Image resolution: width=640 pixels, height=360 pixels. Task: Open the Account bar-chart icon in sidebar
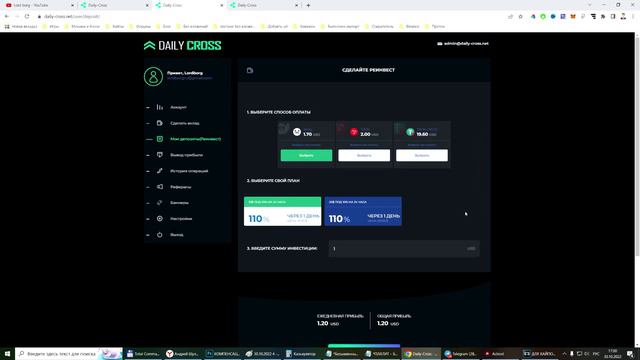click(x=160, y=107)
